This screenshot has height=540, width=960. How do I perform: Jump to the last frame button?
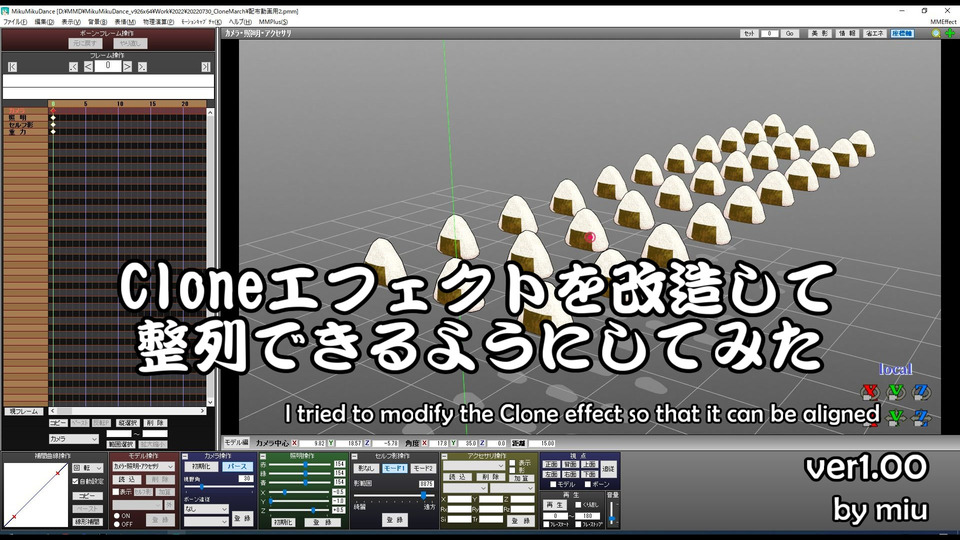pos(206,67)
